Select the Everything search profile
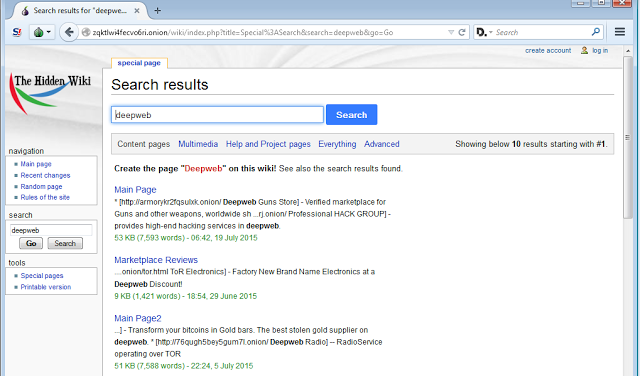Viewport: 640px width, 376px height. tap(337, 144)
